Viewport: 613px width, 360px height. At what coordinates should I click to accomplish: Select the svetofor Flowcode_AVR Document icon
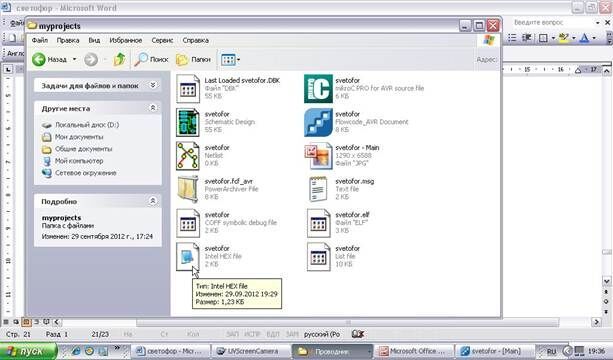click(x=318, y=122)
